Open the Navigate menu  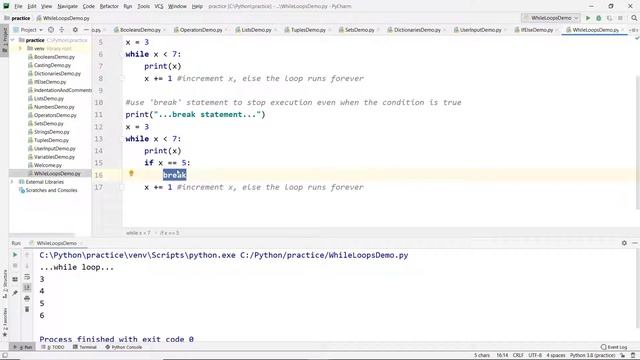67,6
